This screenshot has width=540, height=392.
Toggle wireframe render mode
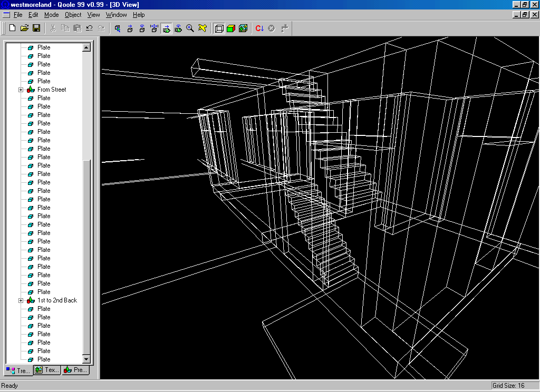coord(219,28)
